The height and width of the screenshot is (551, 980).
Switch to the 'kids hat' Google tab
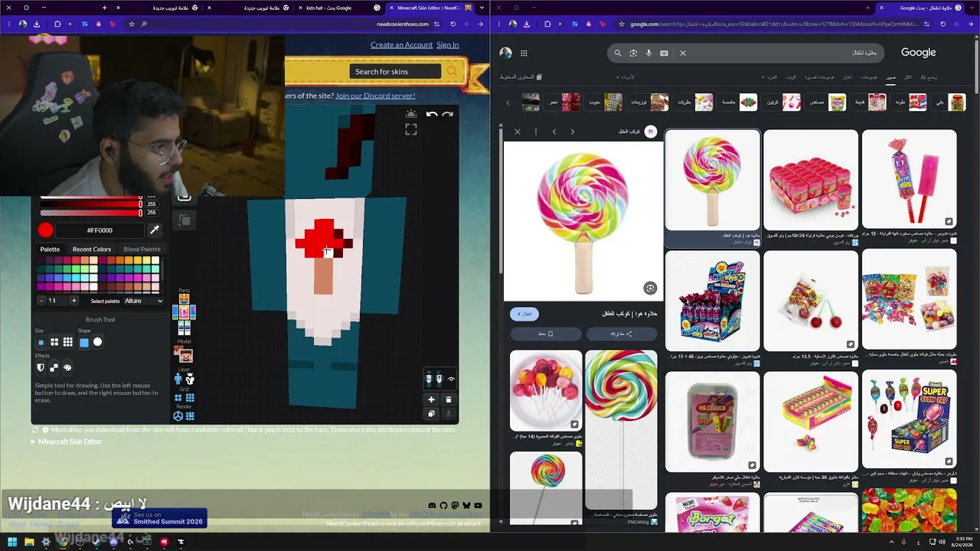(340, 8)
